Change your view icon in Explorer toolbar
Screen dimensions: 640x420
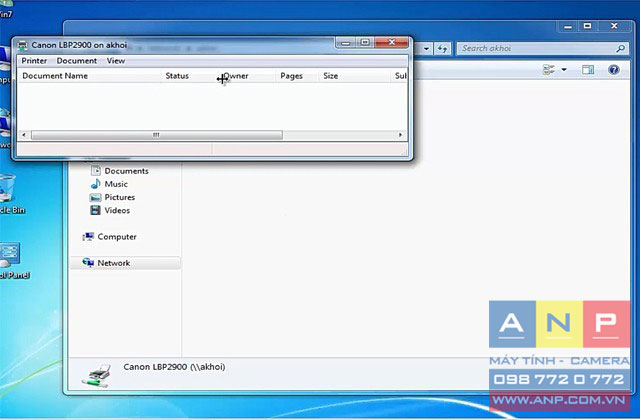[549, 70]
